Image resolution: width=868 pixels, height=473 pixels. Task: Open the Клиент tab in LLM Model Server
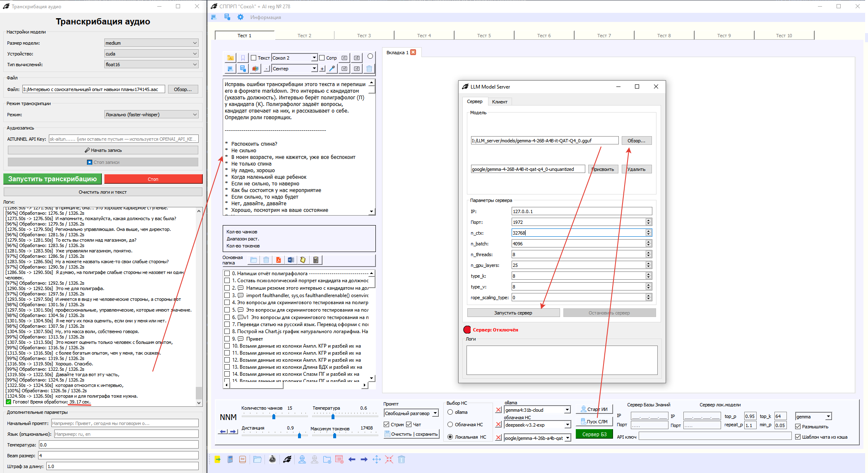[500, 102]
